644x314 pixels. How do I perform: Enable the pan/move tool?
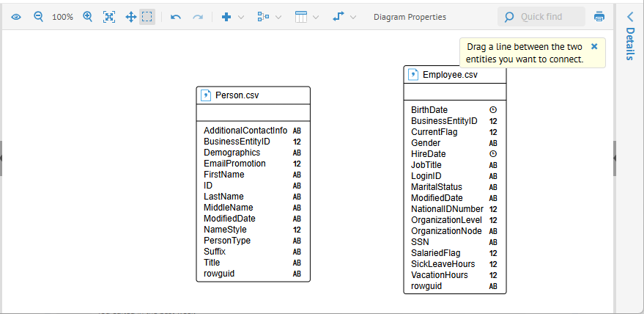(x=130, y=17)
